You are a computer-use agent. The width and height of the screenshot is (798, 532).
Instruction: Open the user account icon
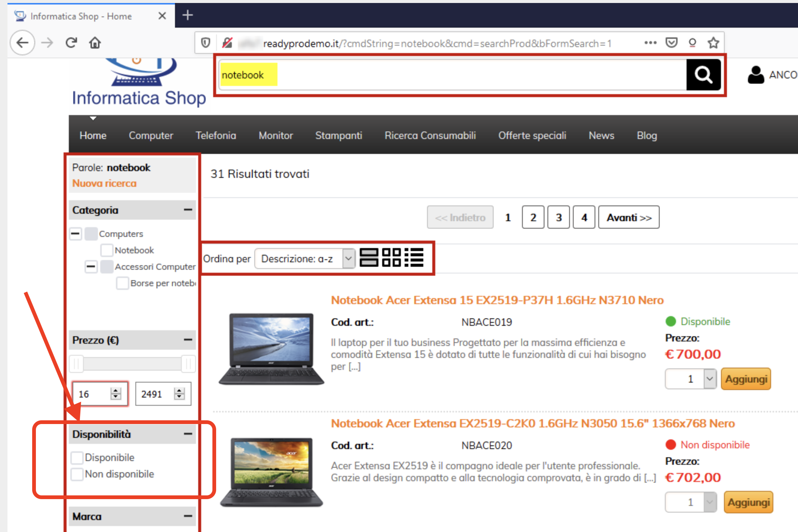(x=756, y=75)
